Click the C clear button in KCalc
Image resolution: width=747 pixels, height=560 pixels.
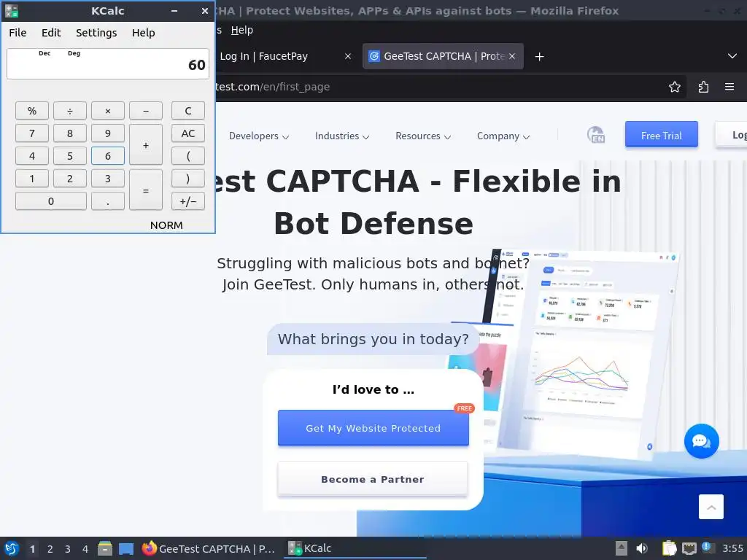[188, 111]
